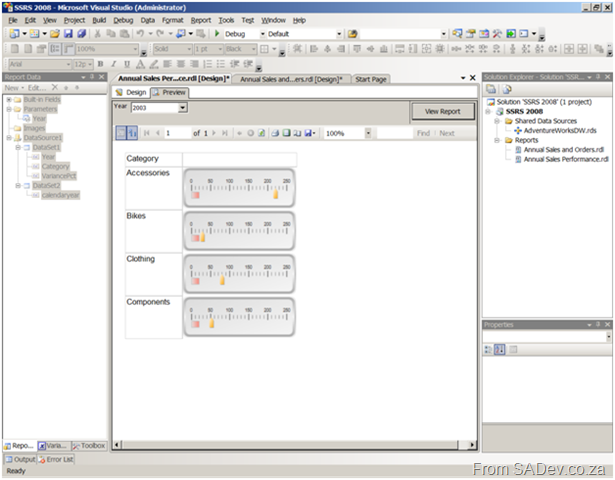
Task: Collapse the Parameters folder in Report Data
Action: pyautogui.click(x=9, y=109)
